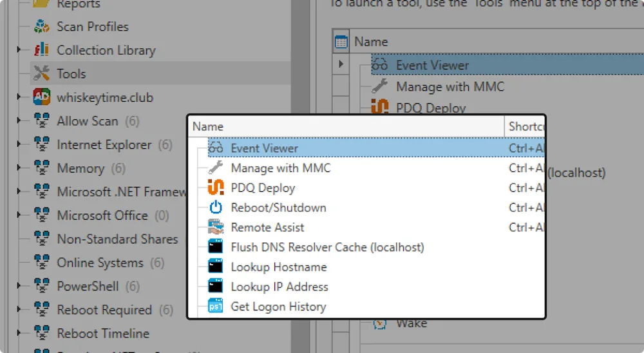Click the Remote Assist icon

[216, 227]
